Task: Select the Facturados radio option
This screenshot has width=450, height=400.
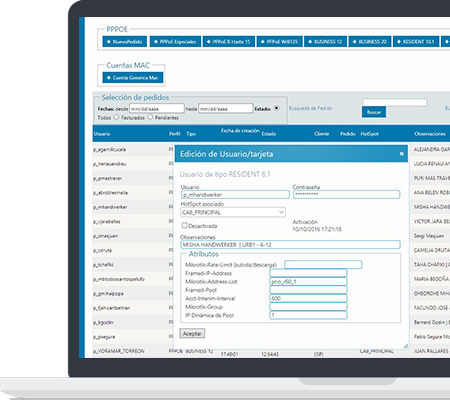Action: click(x=116, y=117)
